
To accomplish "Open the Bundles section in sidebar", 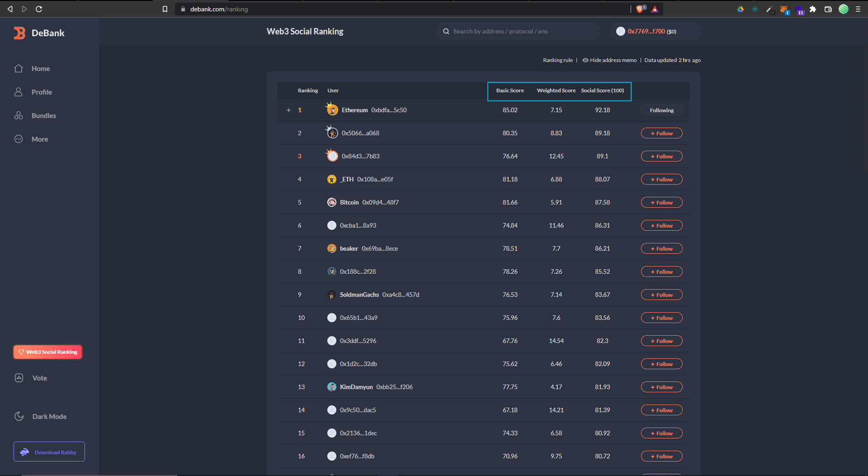I will pos(43,116).
